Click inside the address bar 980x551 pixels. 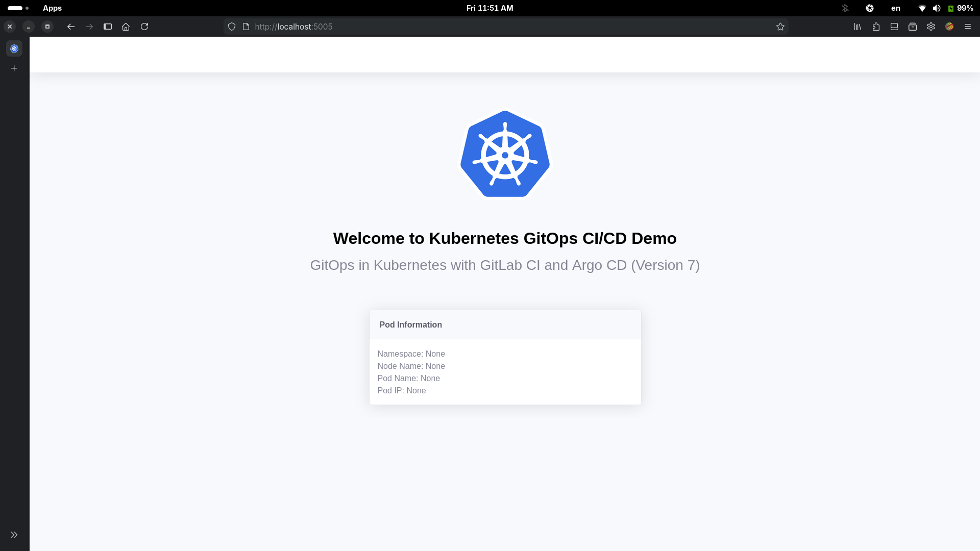click(408, 27)
